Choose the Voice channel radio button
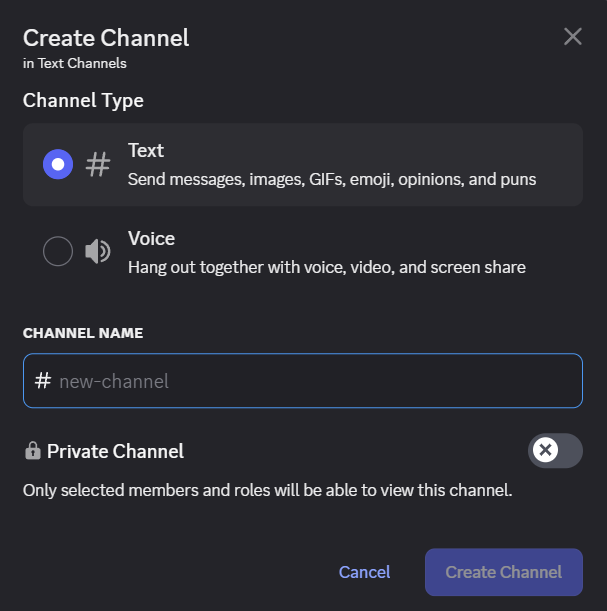The width and height of the screenshot is (607, 611). point(58,252)
